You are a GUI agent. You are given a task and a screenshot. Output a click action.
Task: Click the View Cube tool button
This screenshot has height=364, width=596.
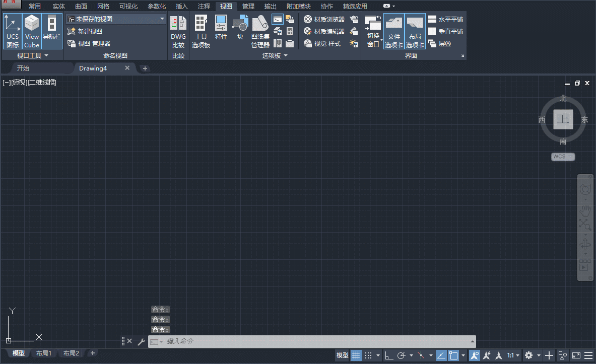(32, 30)
